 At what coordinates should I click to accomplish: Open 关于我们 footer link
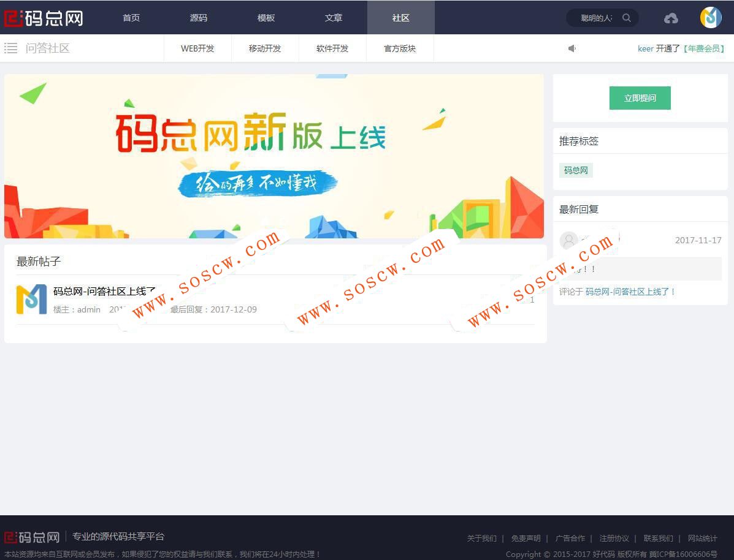tap(482, 538)
